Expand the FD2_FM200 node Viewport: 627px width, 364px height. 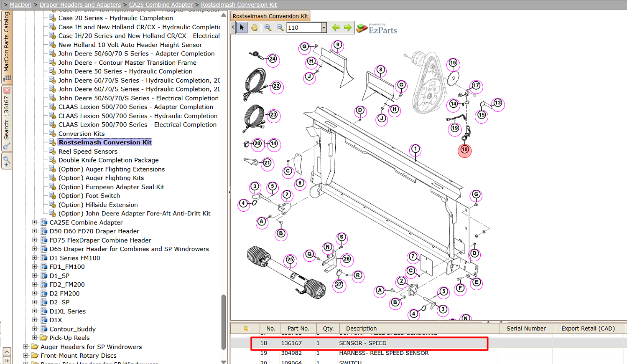tap(35, 284)
